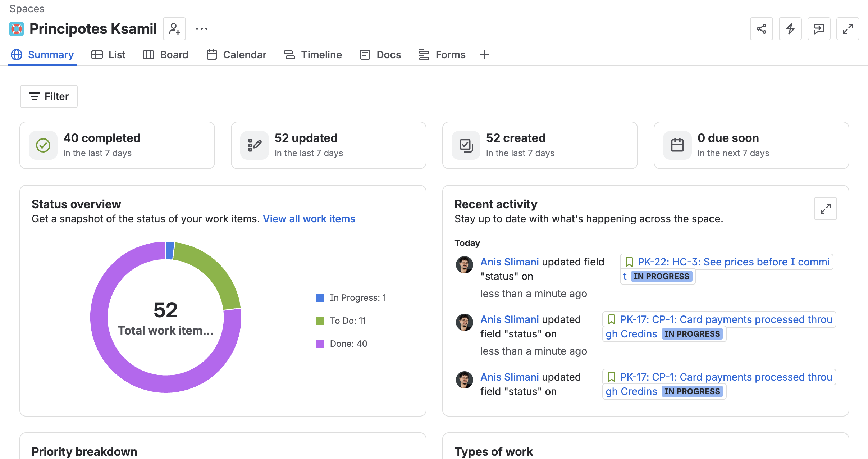Click the created checkbox icon

[x=466, y=145]
